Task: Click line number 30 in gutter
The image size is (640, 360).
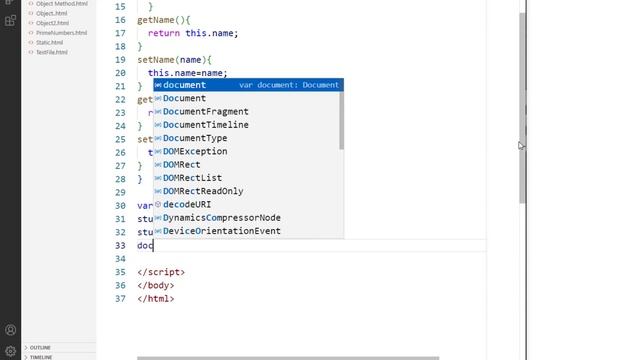Action: [120, 206]
